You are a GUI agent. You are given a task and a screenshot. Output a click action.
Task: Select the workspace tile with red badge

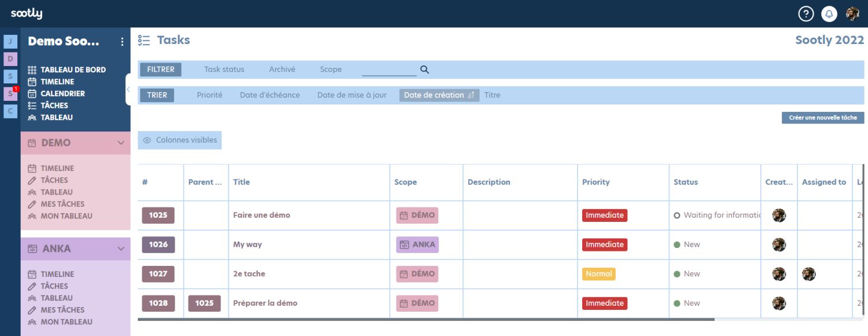tap(10, 94)
